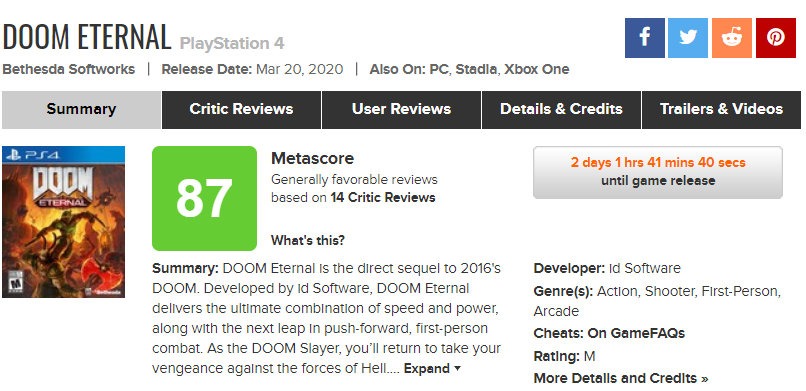Select the Details & Credits tab
Viewport: 806px width, 391px height.
(561, 109)
